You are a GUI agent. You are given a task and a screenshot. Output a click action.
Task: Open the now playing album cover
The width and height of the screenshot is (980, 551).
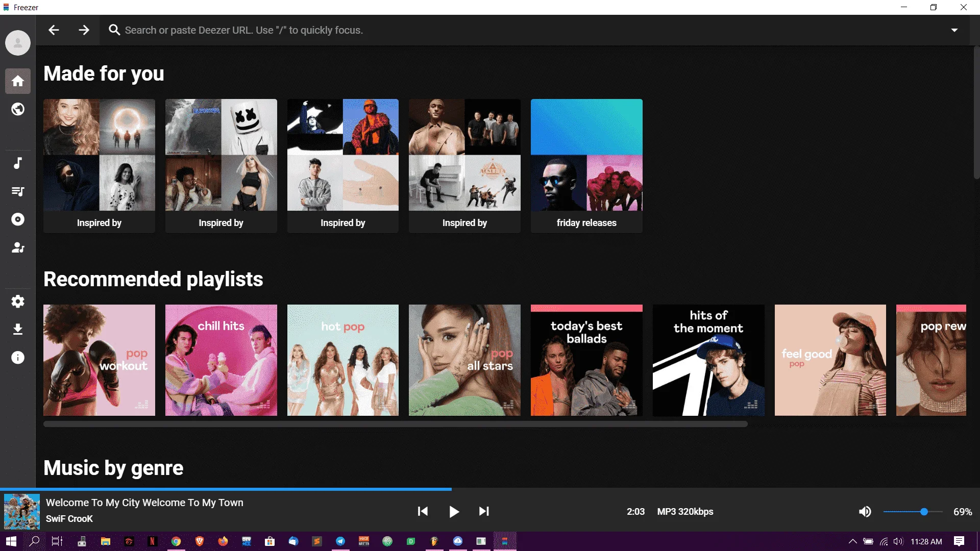pos(22,511)
